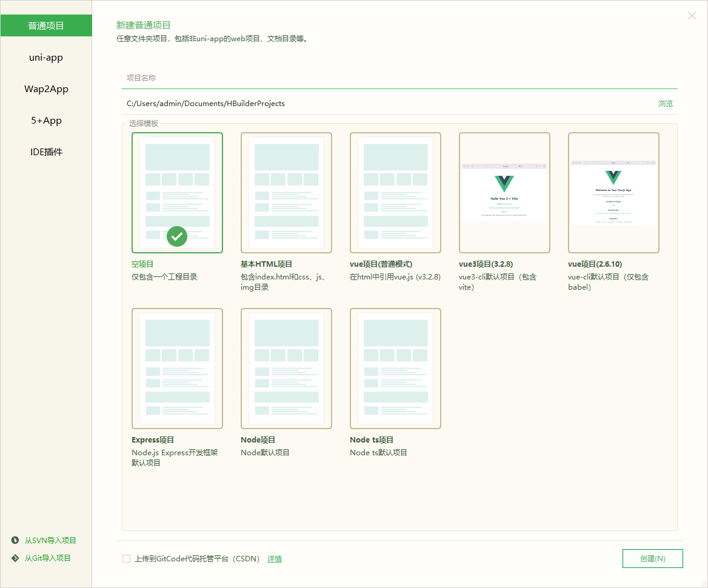Click the Git import icon
708x588 pixels.
click(15, 558)
